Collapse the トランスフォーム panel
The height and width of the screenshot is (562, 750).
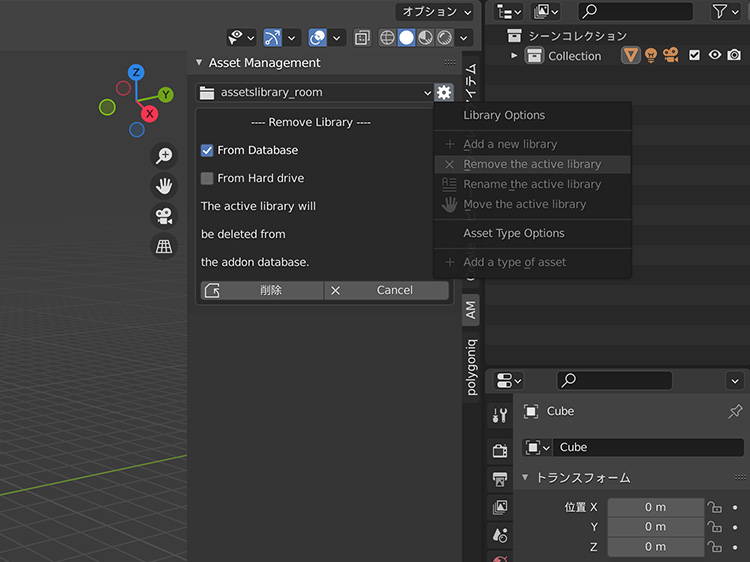[525, 478]
